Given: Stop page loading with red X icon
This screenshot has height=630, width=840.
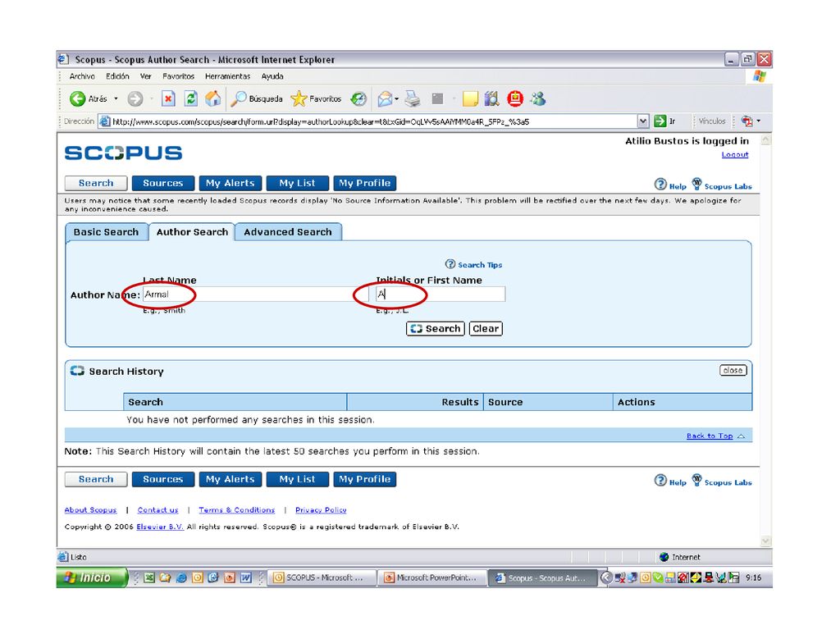Looking at the screenshot, I should point(168,98).
